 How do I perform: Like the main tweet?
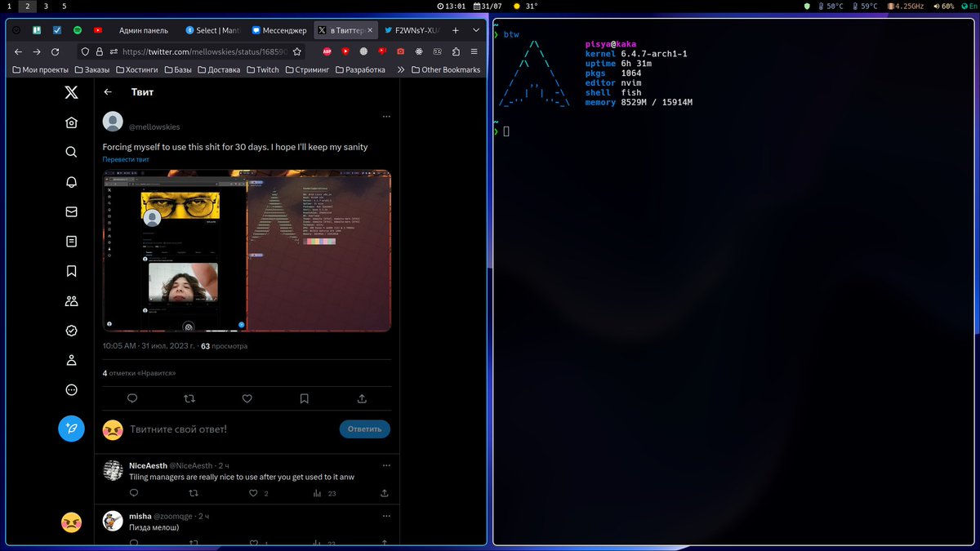247,398
